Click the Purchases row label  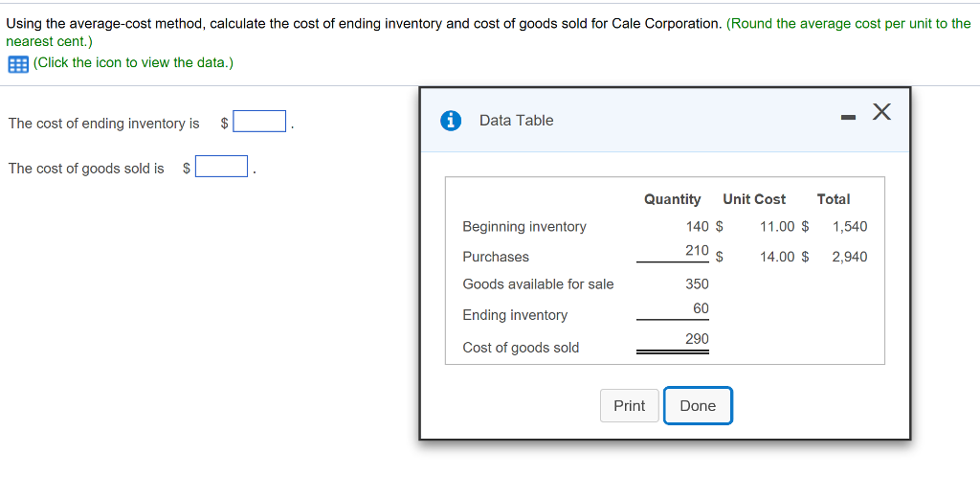point(496,257)
